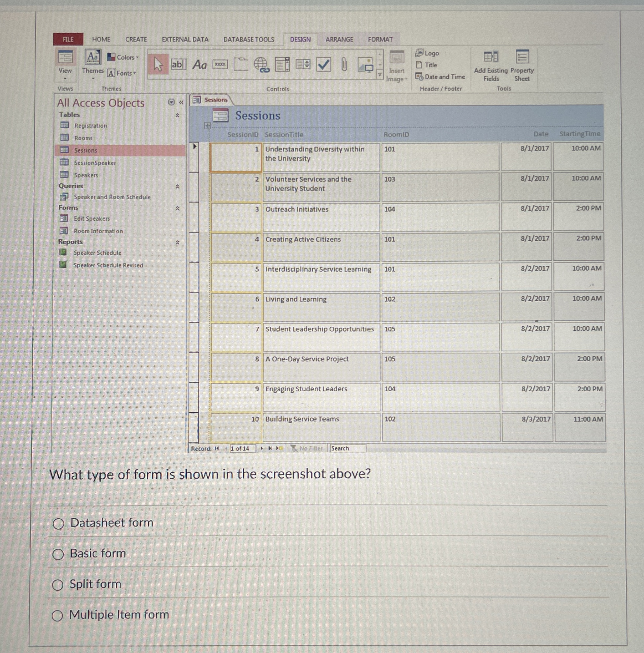This screenshot has height=653, width=644.
Task: Insert a Title into the form header
Action: click(430, 65)
